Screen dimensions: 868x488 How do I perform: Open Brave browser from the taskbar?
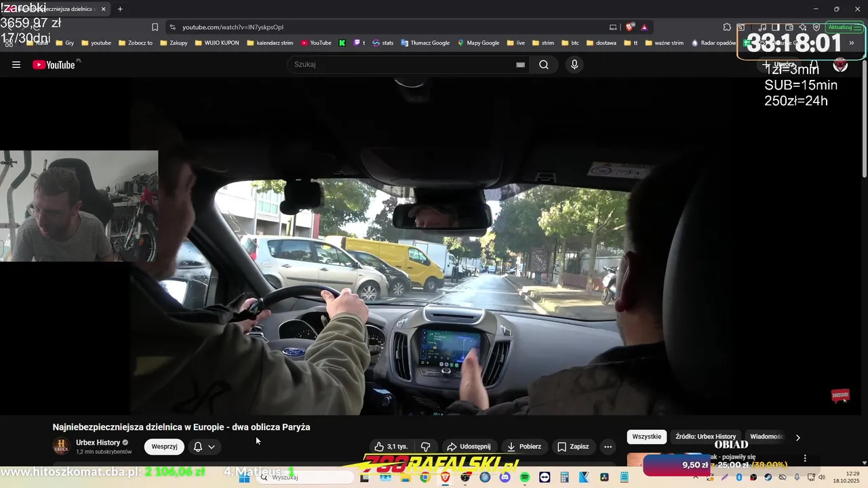(445, 477)
